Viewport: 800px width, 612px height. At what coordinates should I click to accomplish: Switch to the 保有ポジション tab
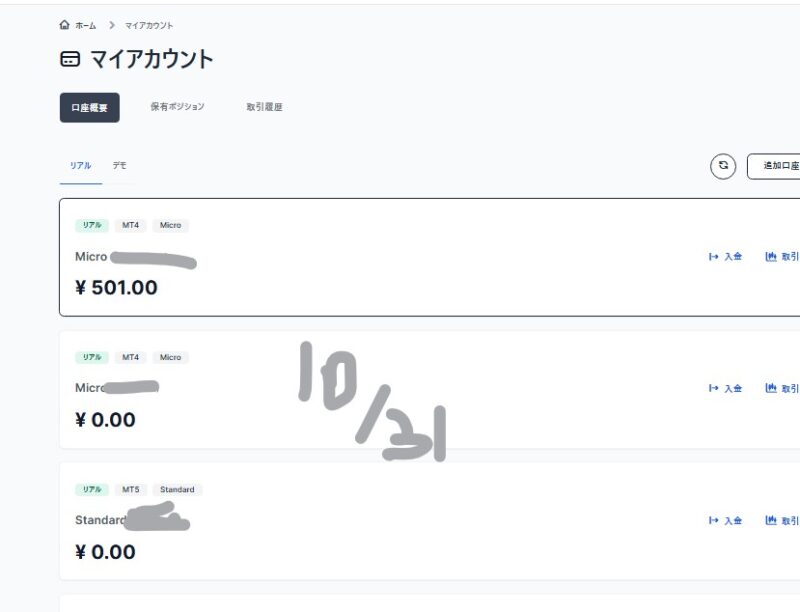tap(177, 107)
